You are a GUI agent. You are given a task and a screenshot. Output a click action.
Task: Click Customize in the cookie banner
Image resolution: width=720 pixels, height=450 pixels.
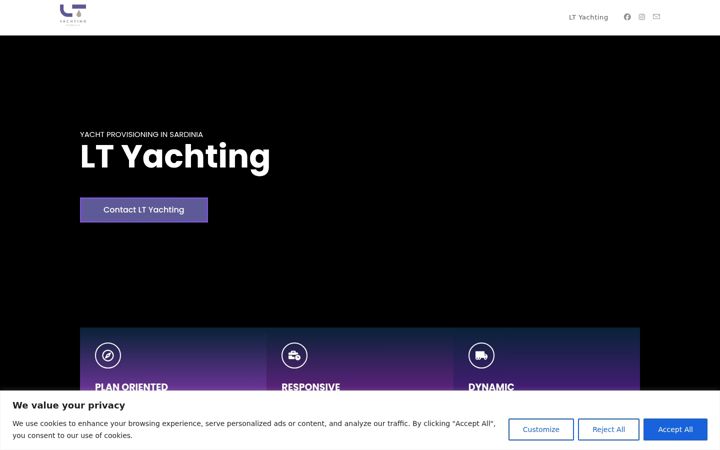pyautogui.click(x=541, y=429)
